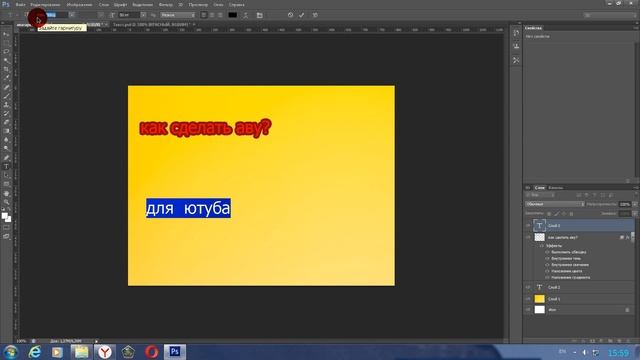This screenshot has width=640, height=360.
Task: Select the Eraser tool
Action: point(6,122)
